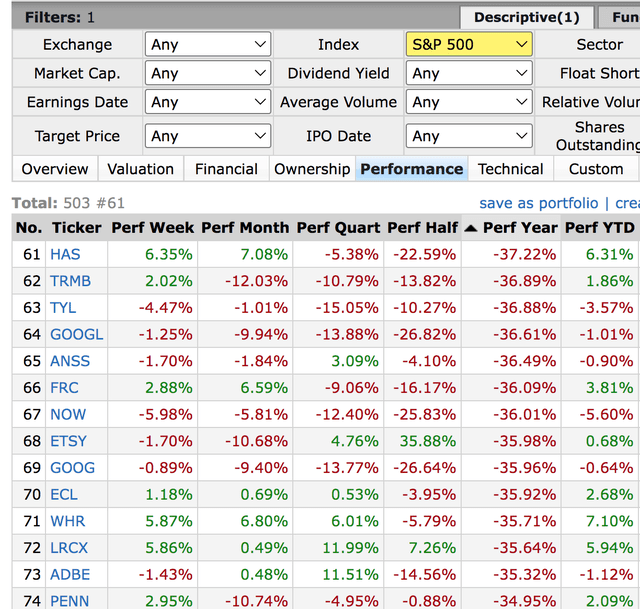640x609 pixels.
Task: Open the TRMB ticker link
Action: pyautogui.click(x=70, y=281)
